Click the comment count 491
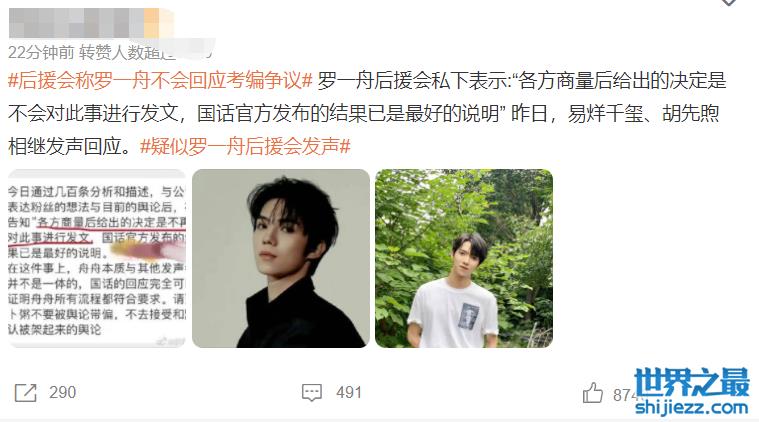The width and height of the screenshot is (759, 422). [349, 392]
